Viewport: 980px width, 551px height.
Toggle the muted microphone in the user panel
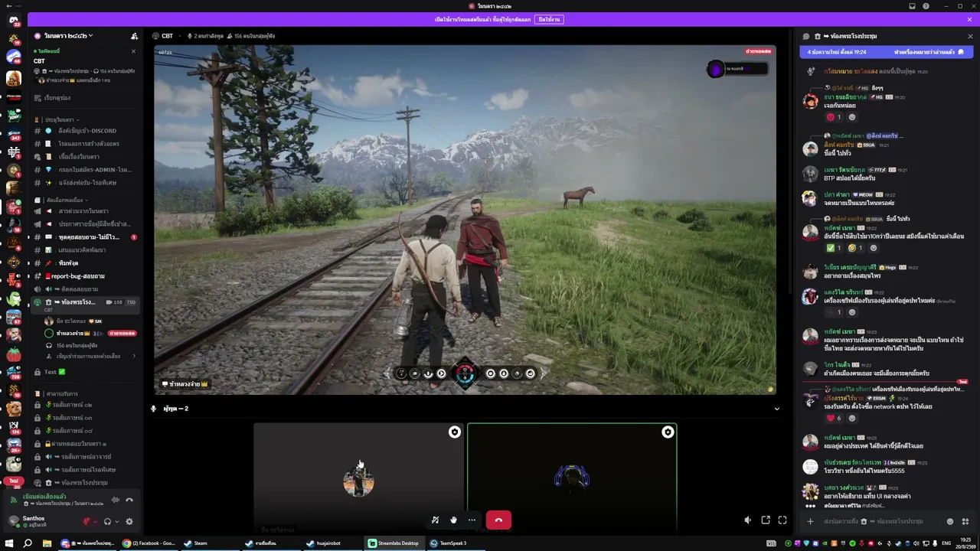87,522
